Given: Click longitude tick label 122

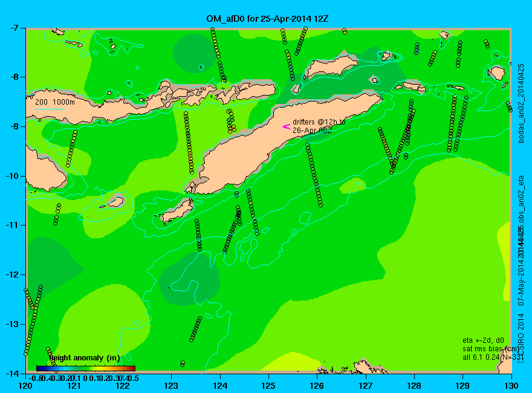Looking at the screenshot, I should point(123,386).
